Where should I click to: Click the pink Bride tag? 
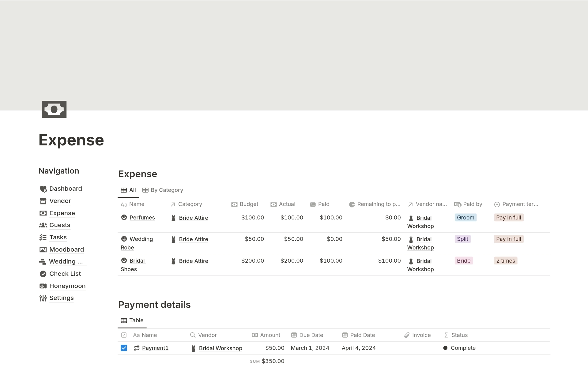point(464,261)
